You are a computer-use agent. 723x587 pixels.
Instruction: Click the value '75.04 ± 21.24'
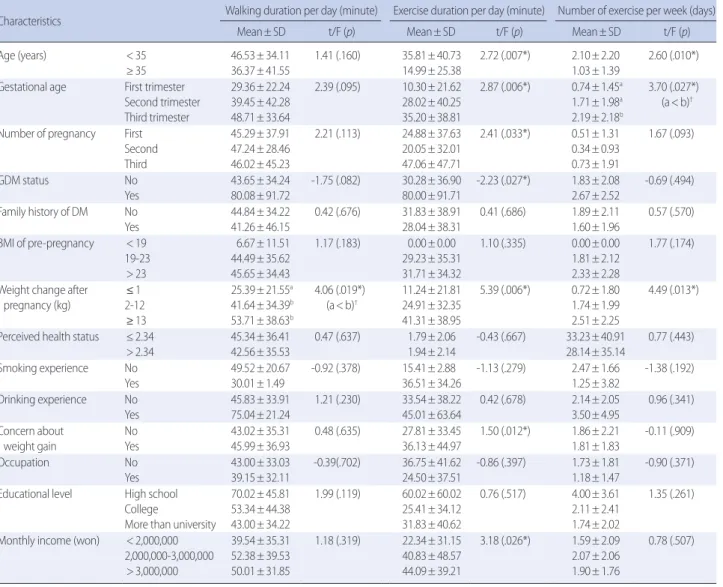(x=261, y=415)
